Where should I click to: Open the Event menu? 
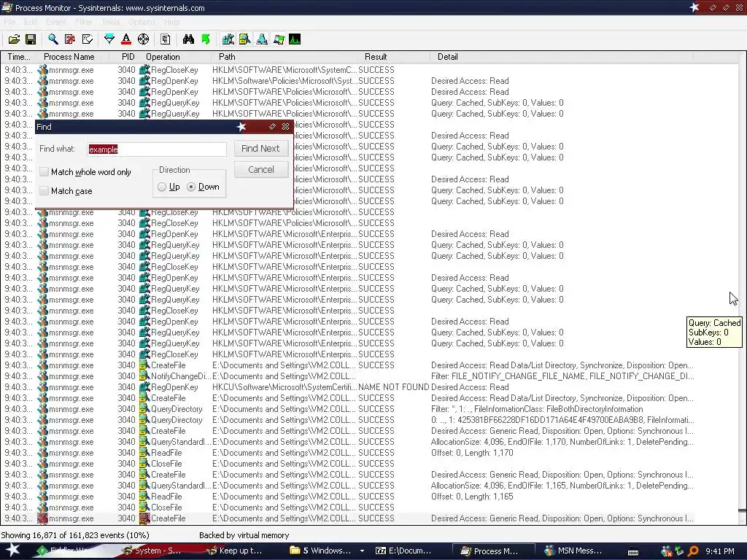(x=55, y=22)
